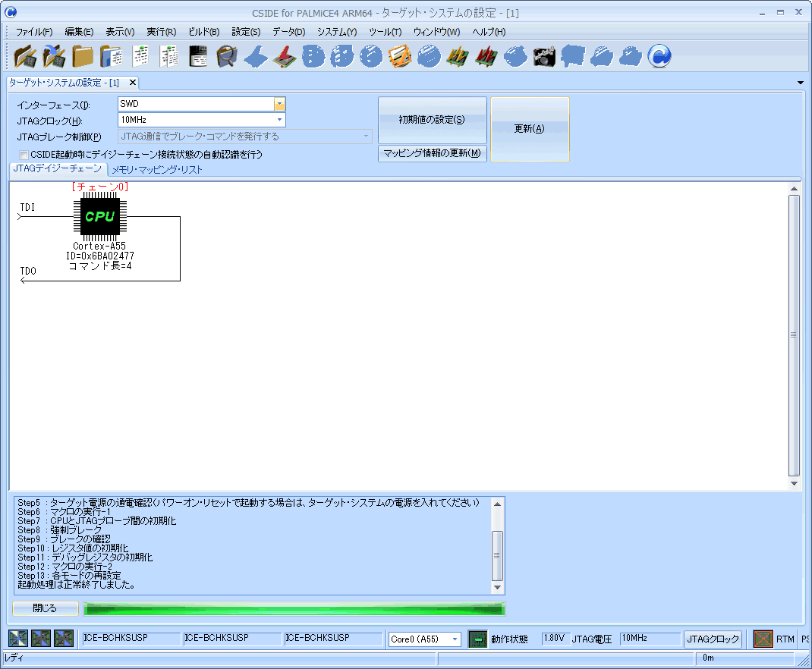Switch to メモリ・マッピング・リスト tab
This screenshot has height=669, width=812.
[x=157, y=170]
